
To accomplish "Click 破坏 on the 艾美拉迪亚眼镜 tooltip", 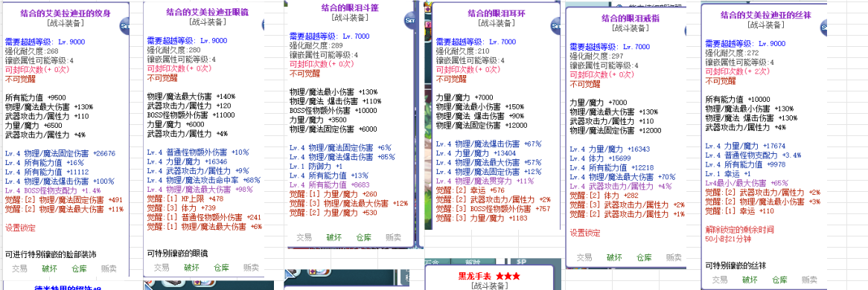I will [x=191, y=267].
